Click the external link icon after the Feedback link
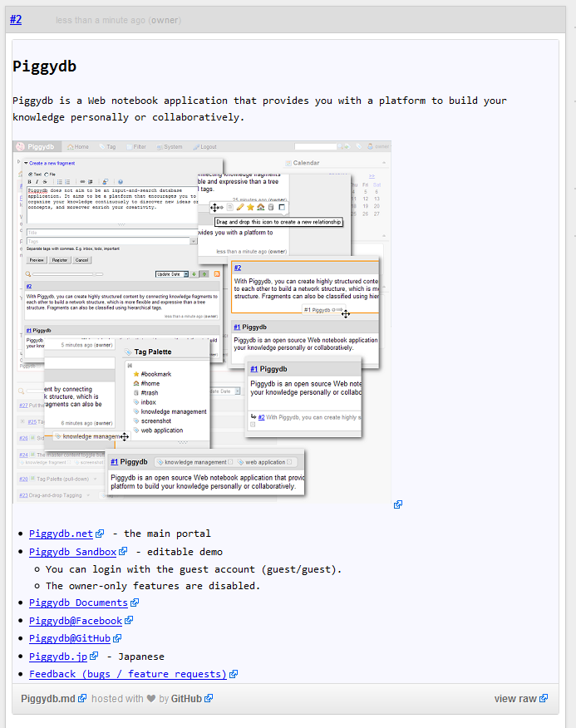The image size is (576, 728). click(x=234, y=674)
